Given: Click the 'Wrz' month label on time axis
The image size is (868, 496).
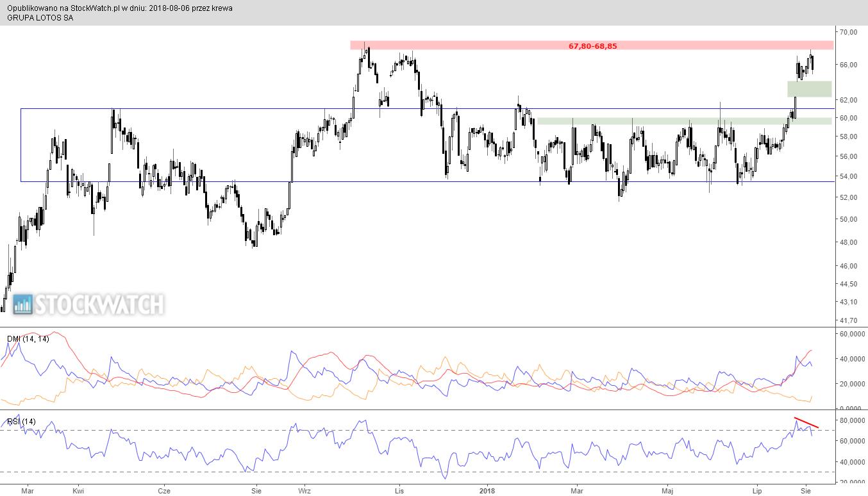Looking at the screenshot, I should (305, 491).
